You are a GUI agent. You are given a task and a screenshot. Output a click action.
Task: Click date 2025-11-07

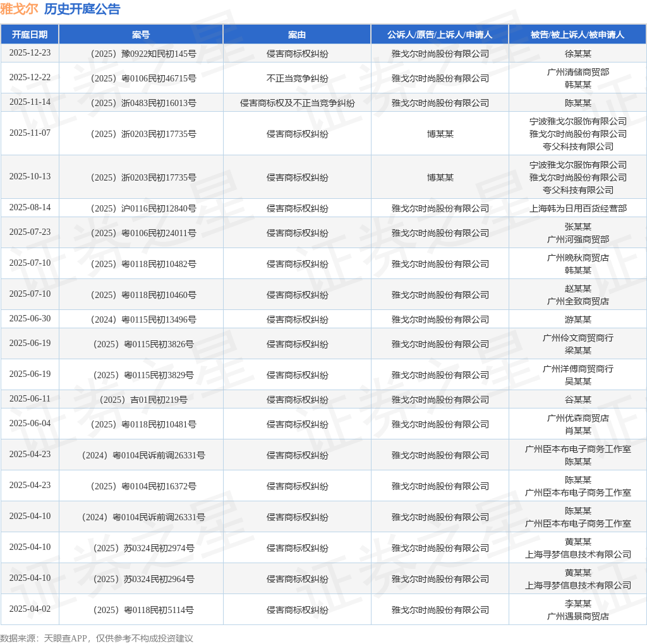tap(30, 133)
